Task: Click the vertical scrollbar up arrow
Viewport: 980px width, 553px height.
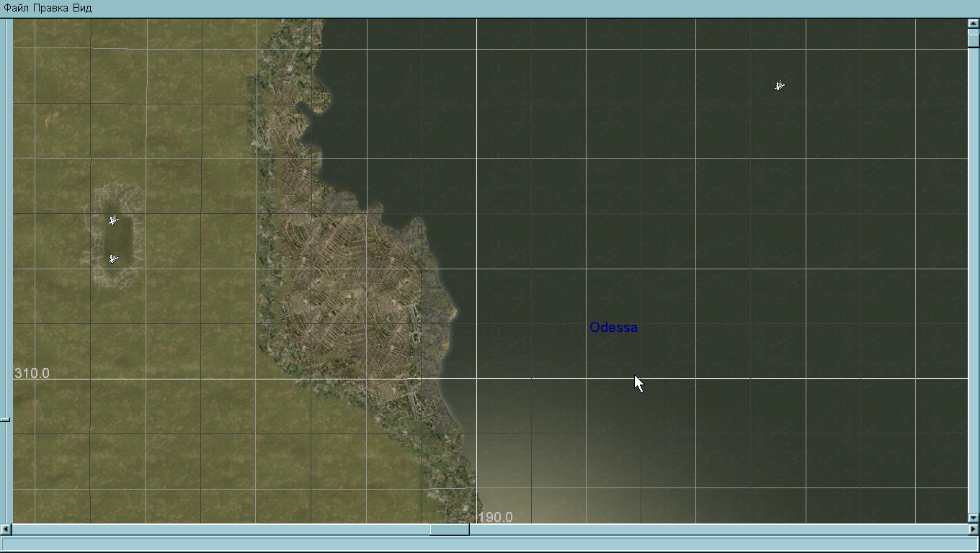Action: [x=974, y=24]
